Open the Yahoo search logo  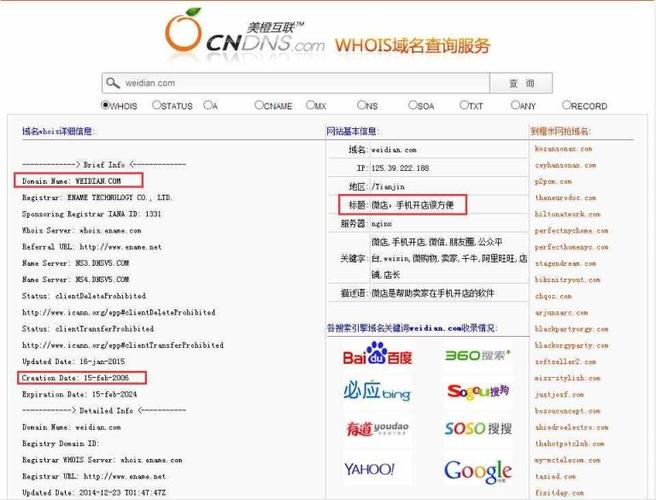coord(369,469)
